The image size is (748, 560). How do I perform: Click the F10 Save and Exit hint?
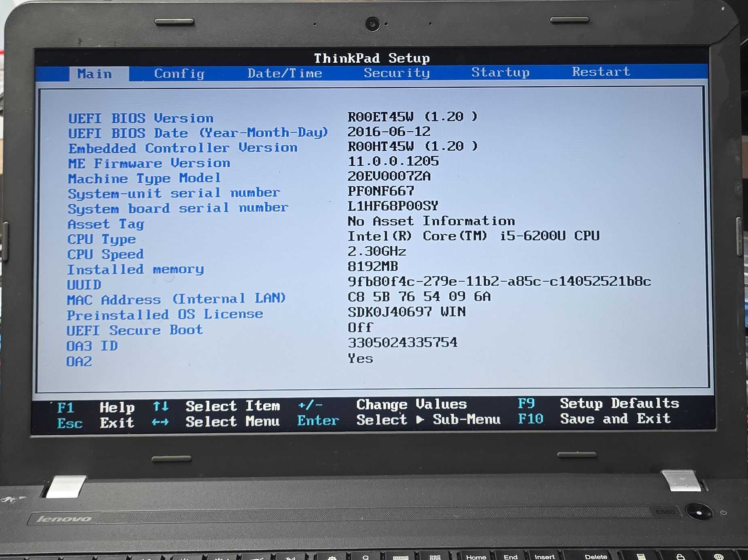click(x=594, y=419)
